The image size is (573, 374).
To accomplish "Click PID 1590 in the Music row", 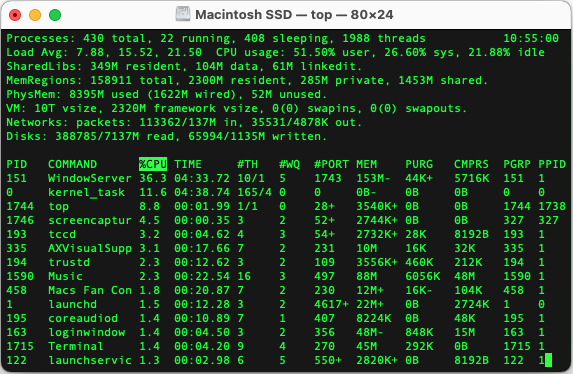I will pyautogui.click(x=20, y=276).
